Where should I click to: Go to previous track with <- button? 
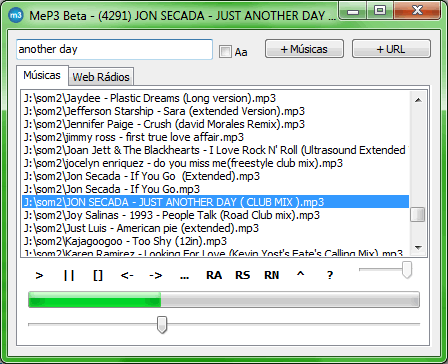pos(127,275)
